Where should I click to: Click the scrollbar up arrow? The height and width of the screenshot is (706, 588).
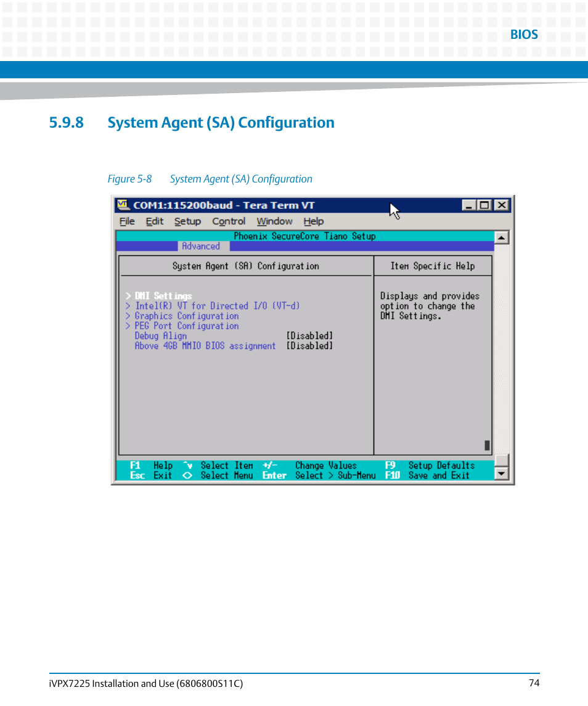(x=501, y=236)
